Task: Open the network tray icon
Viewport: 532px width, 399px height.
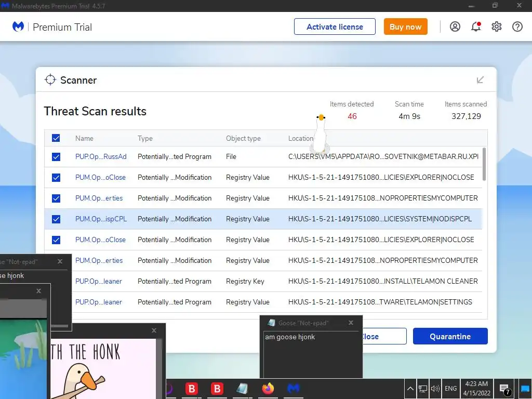Action: click(423, 389)
